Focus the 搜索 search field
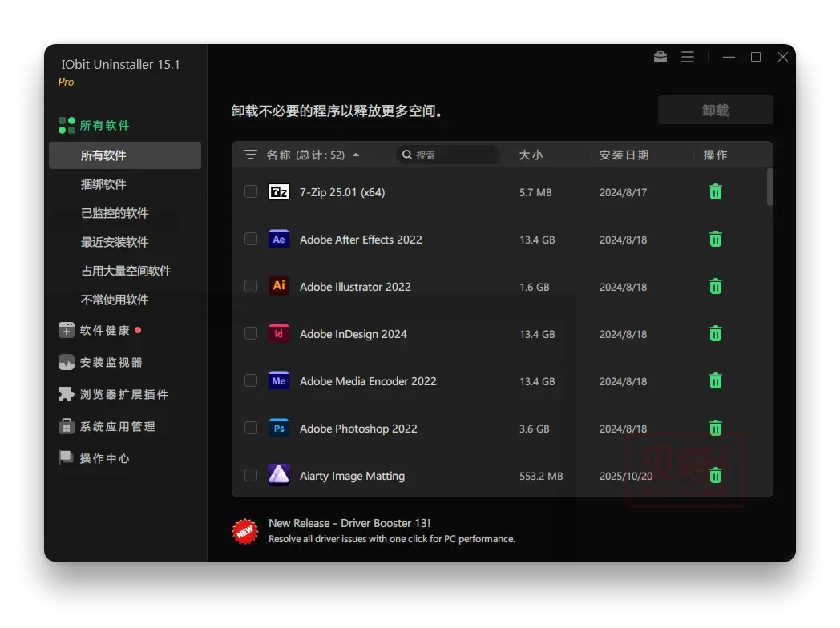The height and width of the screenshot is (628, 840). click(448, 155)
